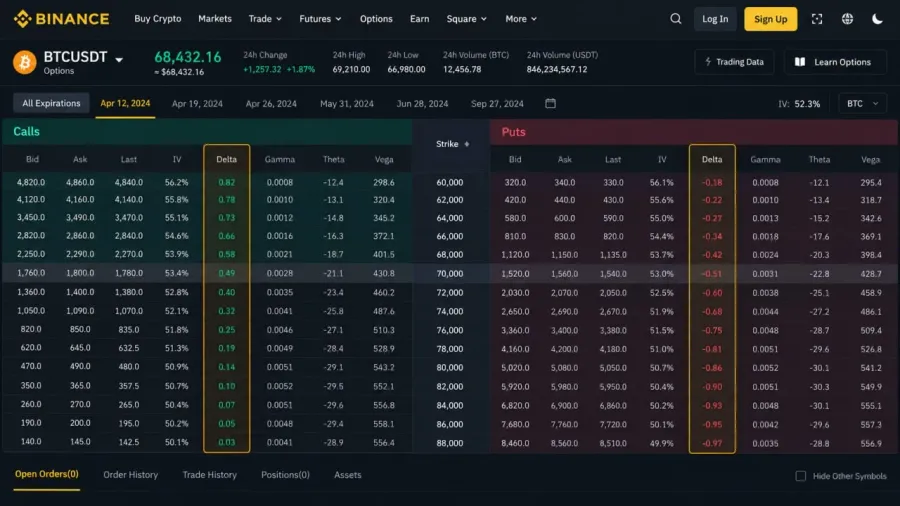The height and width of the screenshot is (506, 900).
Task: Select Jun 28, 2024 expiration tab
Action: pyautogui.click(x=422, y=104)
